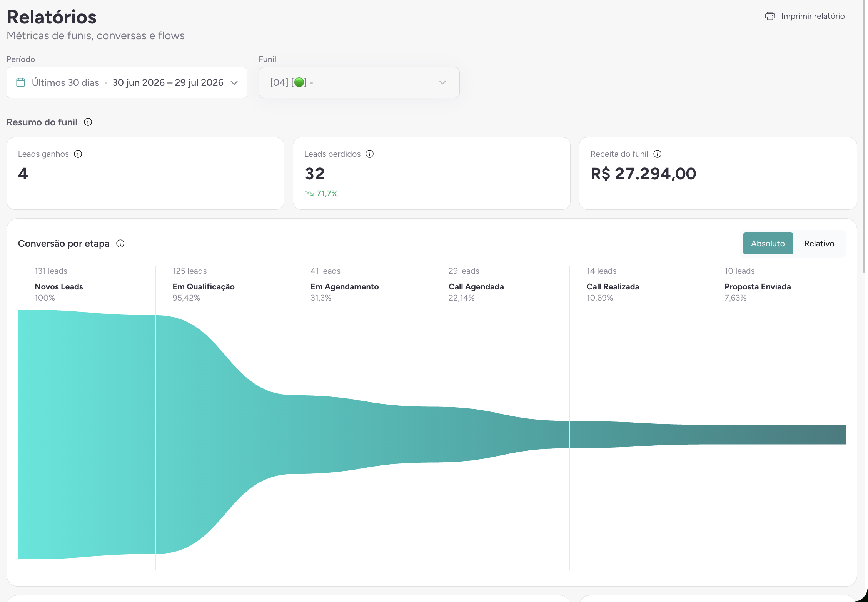Click the Call Agendada funnel segment
868x602 pixels.
pos(500,435)
